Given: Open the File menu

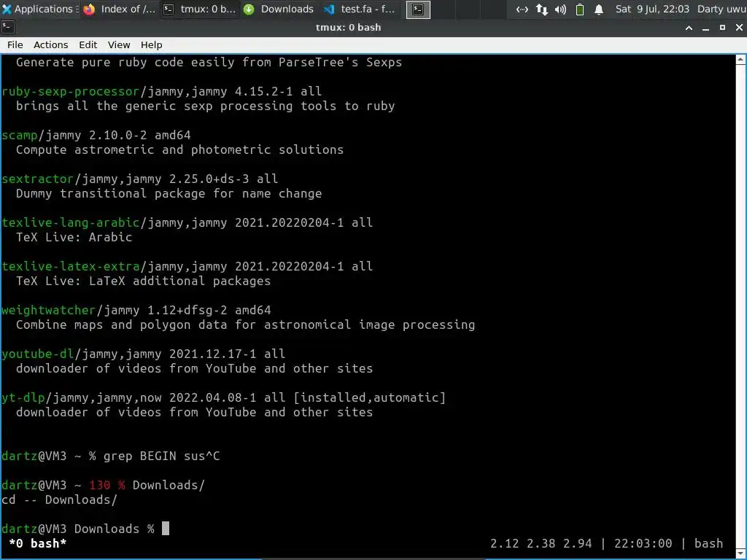Looking at the screenshot, I should 15,44.
